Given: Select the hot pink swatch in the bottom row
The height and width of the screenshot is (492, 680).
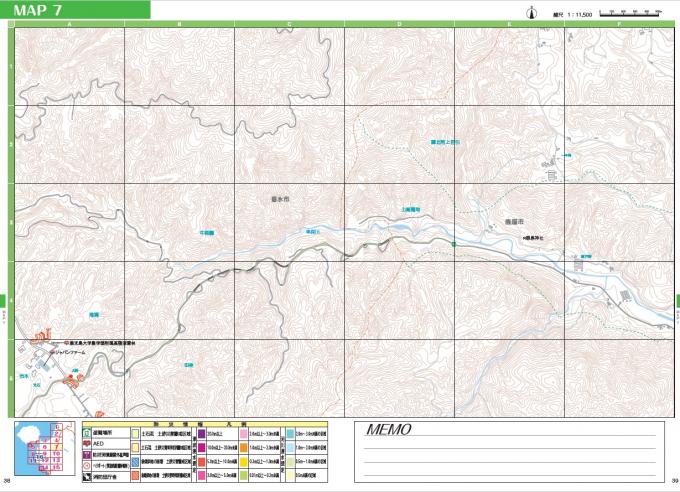Looking at the screenshot, I should 201,475.
